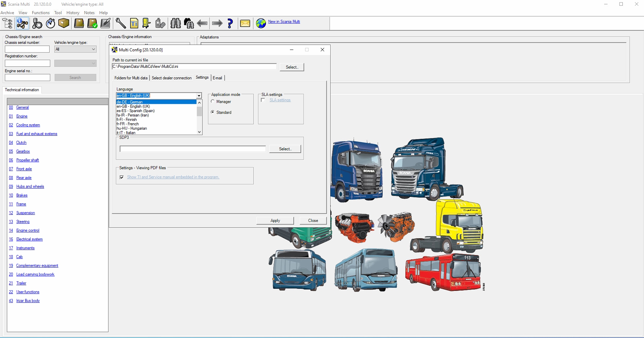Screen dimensions: 644x338
Task: Open the piston and gear parts icon
Action: (x=37, y=23)
